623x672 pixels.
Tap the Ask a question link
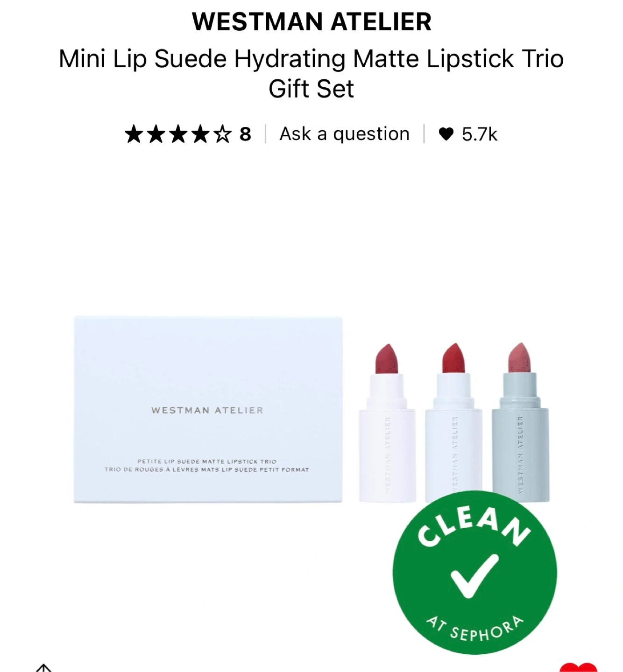[x=345, y=134]
